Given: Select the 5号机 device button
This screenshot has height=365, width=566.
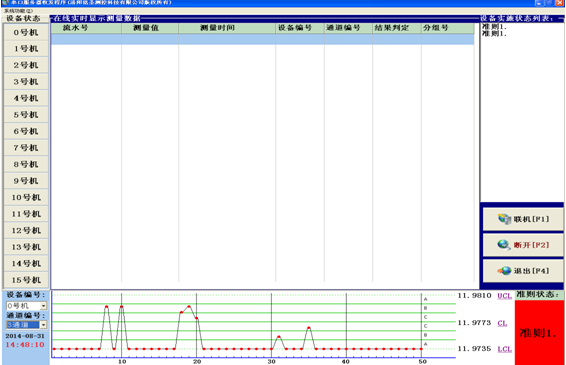Looking at the screenshot, I should (x=26, y=115).
